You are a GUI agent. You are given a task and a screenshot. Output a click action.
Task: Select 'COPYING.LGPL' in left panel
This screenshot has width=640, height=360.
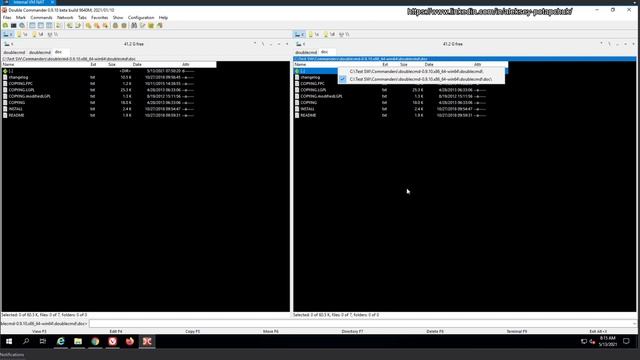click(21, 90)
